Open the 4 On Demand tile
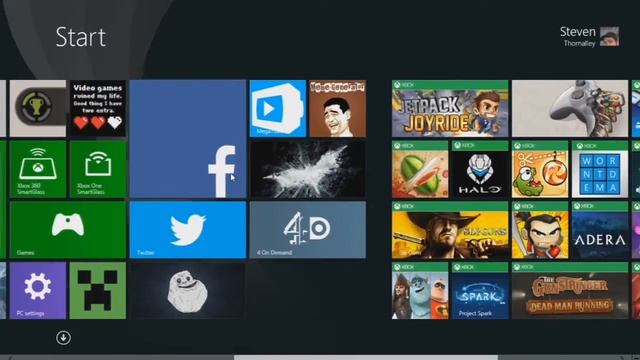 click(x=308, y=230)
